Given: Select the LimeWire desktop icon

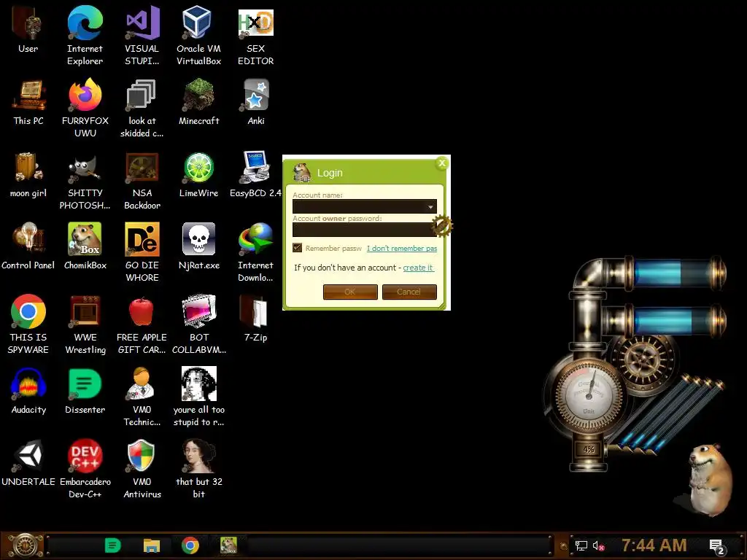Looking at the screenshot, I should point(198,174).
